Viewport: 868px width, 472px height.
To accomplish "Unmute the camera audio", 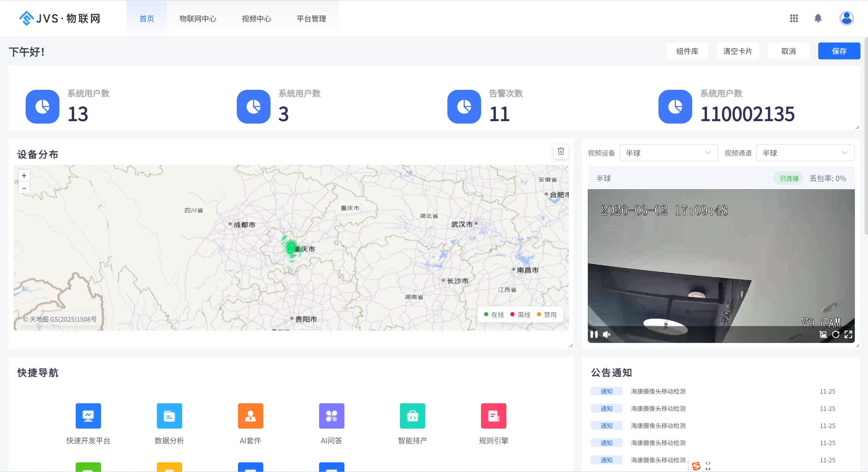I will click(607, 334).
